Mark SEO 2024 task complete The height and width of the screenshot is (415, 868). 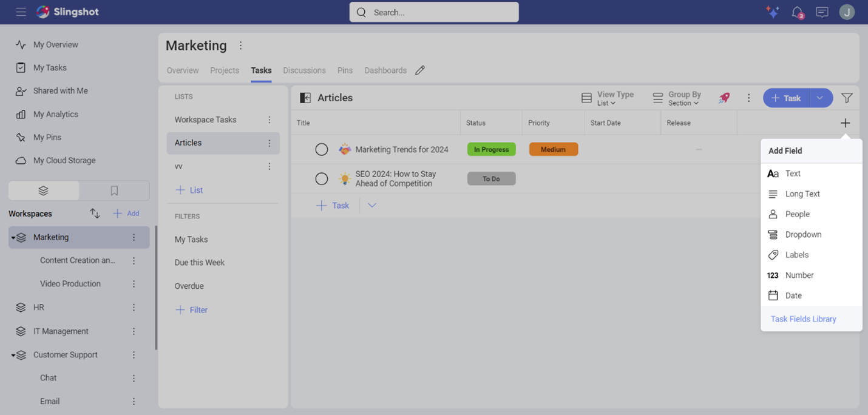click(322, 178)
